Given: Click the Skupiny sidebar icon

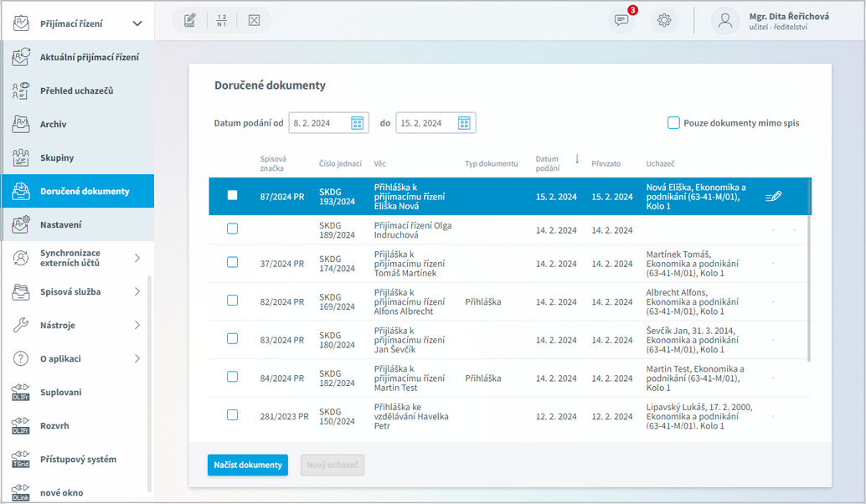Looking at the screenshot, I should 21,157.
